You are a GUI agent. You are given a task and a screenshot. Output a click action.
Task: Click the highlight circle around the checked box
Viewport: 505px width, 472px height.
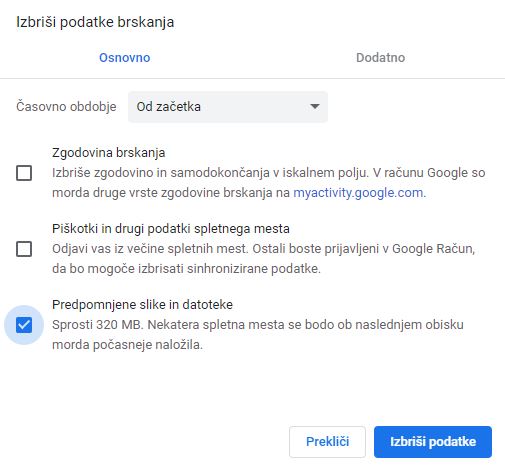click(x=24, y=325)
